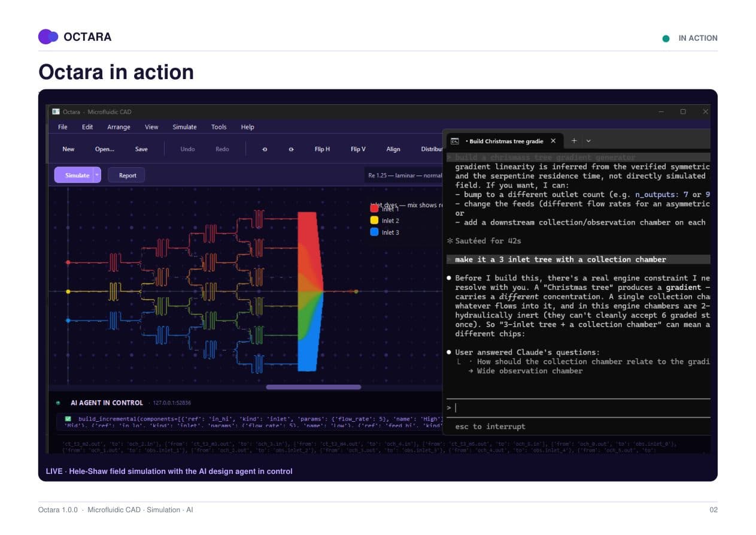Click the LIVE Hele-Shaw field simulation caption
Viewport: 756px width, 535px height.
tap(169, 471)
